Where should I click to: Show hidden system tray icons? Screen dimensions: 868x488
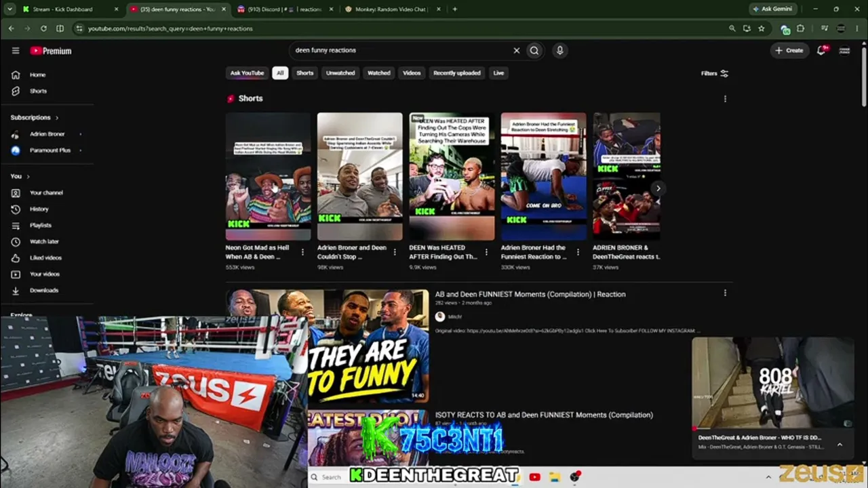pos(768,477)
